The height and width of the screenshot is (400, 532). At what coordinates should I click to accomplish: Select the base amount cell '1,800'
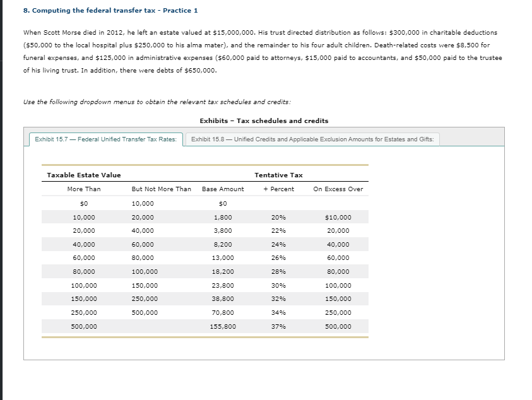click(223, 217)
